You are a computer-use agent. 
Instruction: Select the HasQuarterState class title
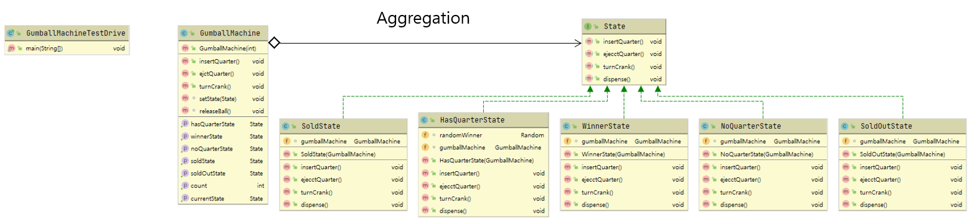tap(472, 120)
